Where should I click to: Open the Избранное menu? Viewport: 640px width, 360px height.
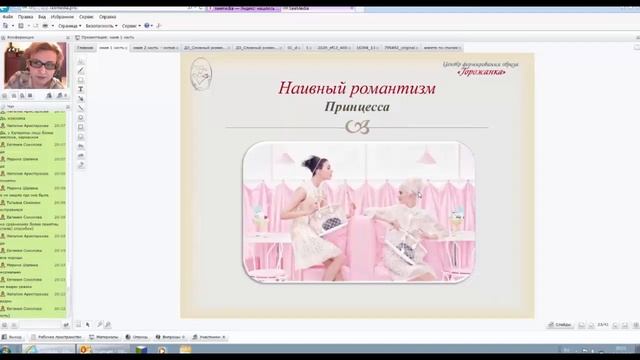click(x=62, y=17)
